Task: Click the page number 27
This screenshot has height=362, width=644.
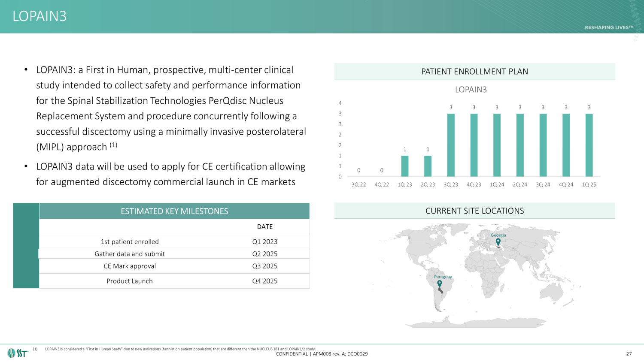Action: pos(629,354)
